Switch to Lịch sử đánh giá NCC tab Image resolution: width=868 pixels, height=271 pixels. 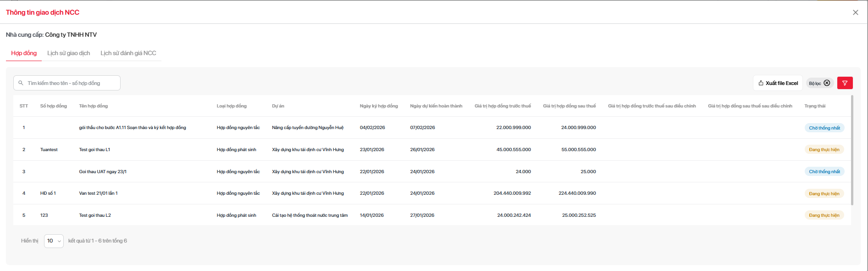(128, 53)
